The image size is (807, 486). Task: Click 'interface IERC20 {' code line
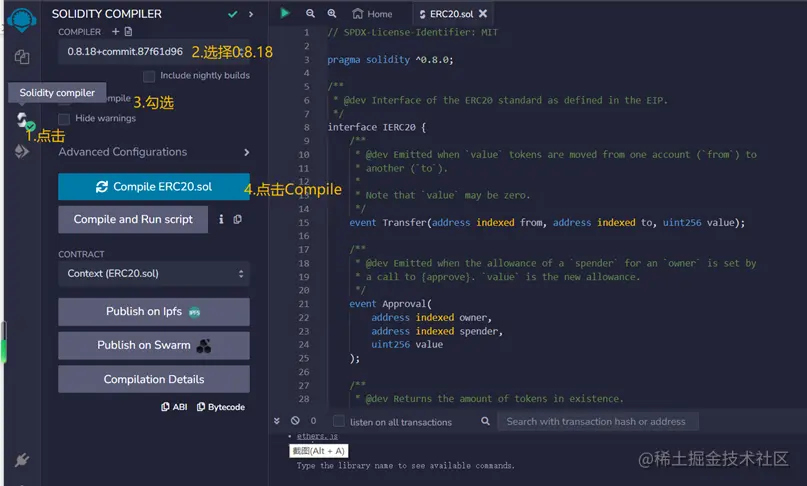click(x=377, y=128)
